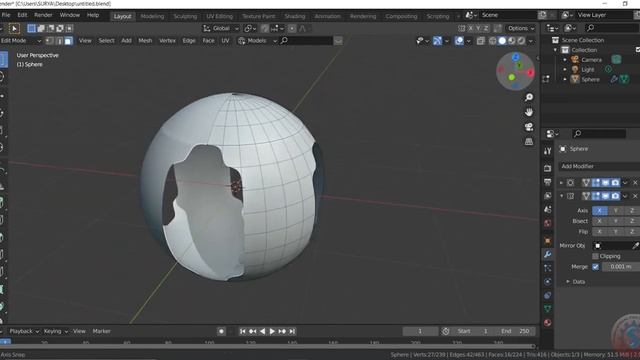Toggle mirror Axis X button
The width and height of the screenshot is (640, 360).
[600, 211]
